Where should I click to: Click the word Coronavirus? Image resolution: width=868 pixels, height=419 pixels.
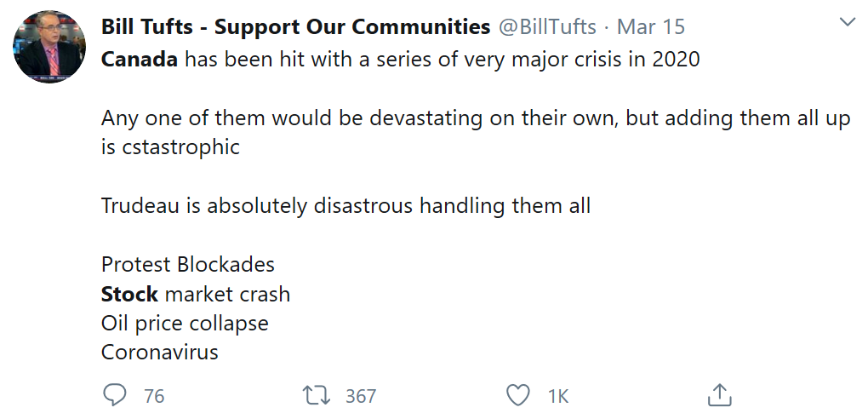pyautogui.click(x=160, y=352)
